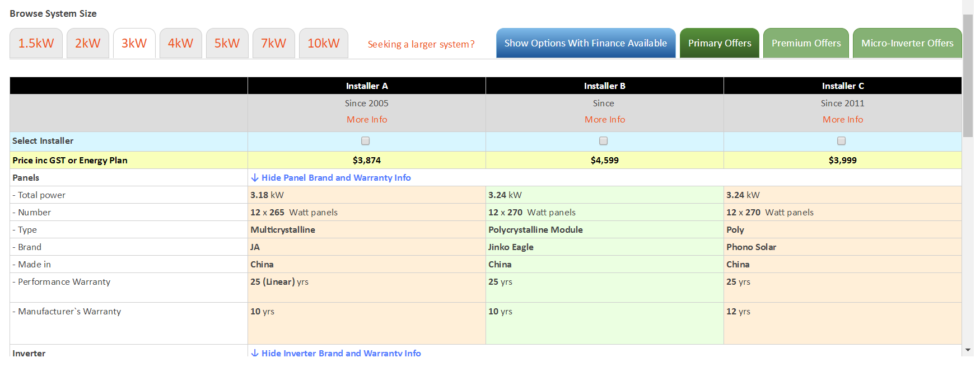Choose the 5kW system size tab

click(x=227, y=43)
